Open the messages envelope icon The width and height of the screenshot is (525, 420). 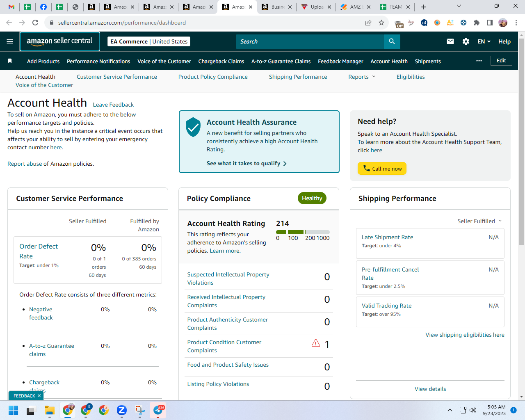point(450,41)
